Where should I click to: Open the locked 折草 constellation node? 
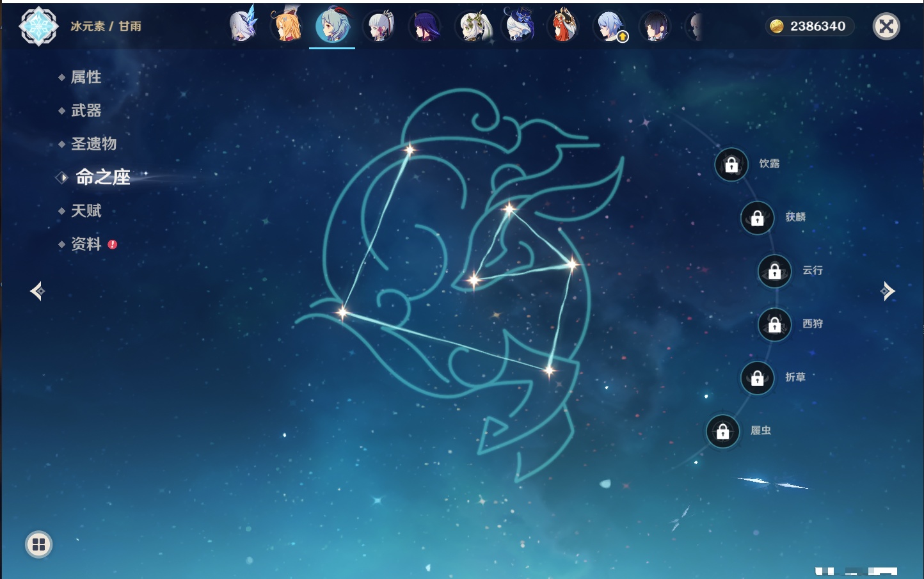[x=758, y=377]
